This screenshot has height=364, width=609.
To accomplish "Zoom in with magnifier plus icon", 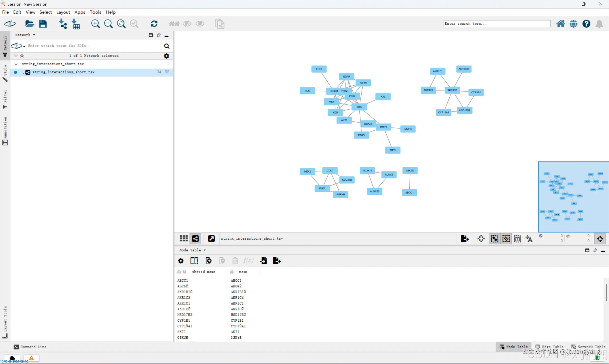I will [x=95, y=24].
